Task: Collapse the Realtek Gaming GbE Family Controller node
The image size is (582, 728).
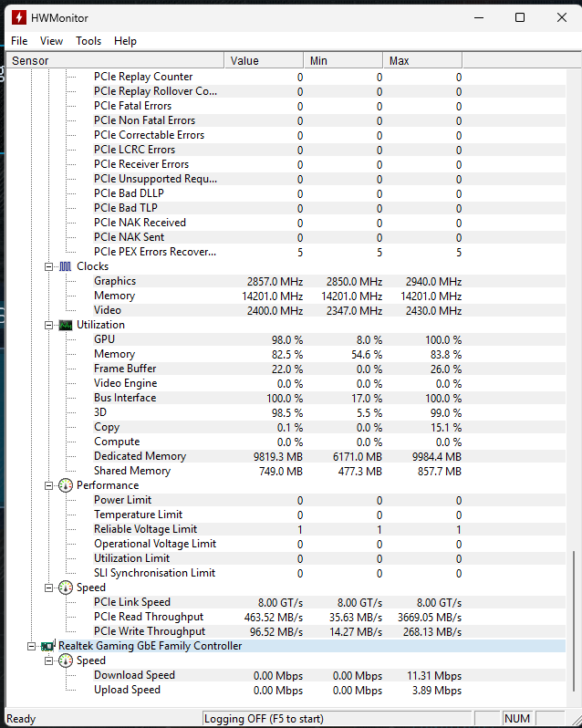Action: pyautogui.click(x=31, y=646)
